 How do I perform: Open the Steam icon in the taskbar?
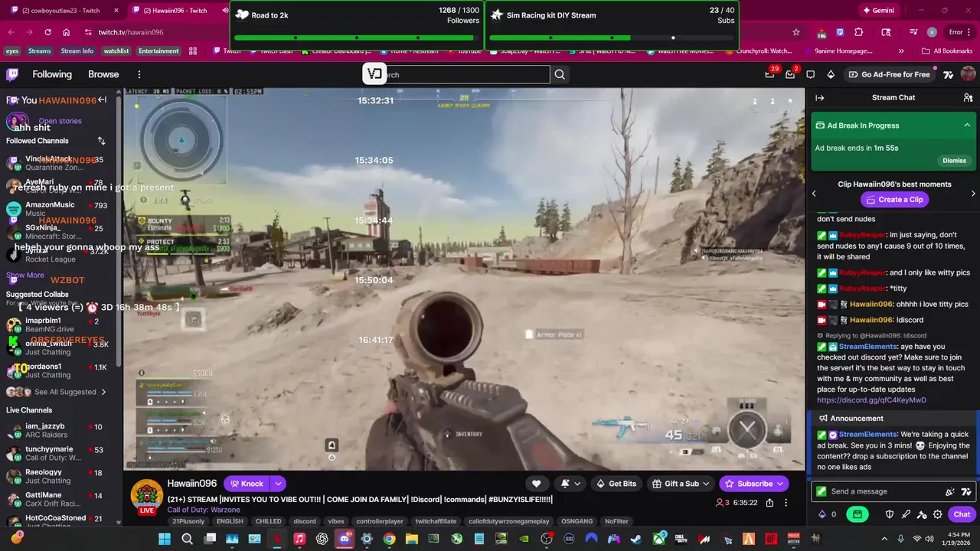pyautogui.click(x=636, y=539)
